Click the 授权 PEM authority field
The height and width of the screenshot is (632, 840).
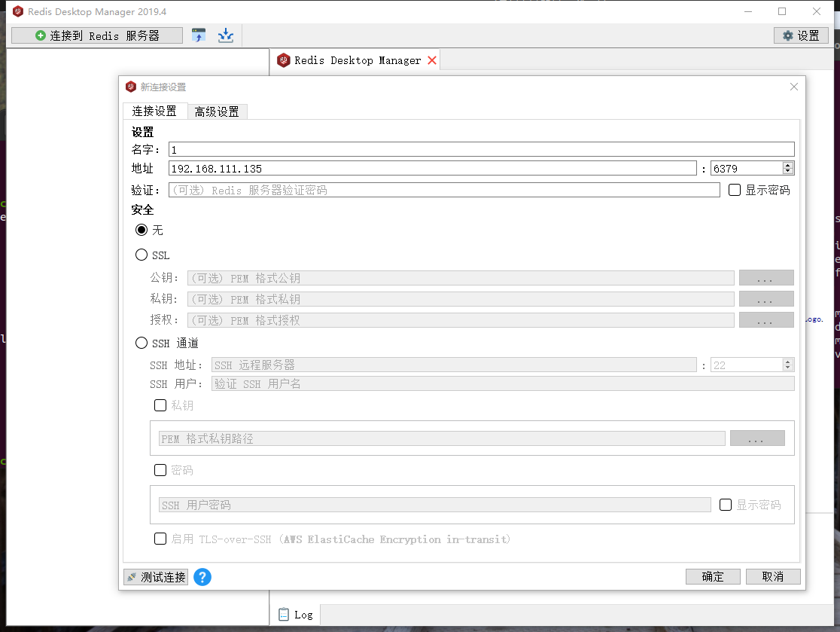click(461, 320)
